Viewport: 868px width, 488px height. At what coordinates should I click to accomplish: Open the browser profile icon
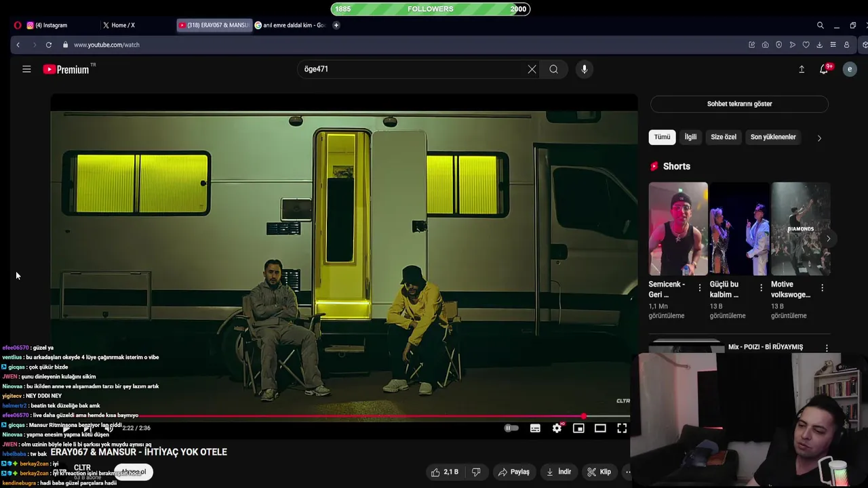click(x=846, y=45)
